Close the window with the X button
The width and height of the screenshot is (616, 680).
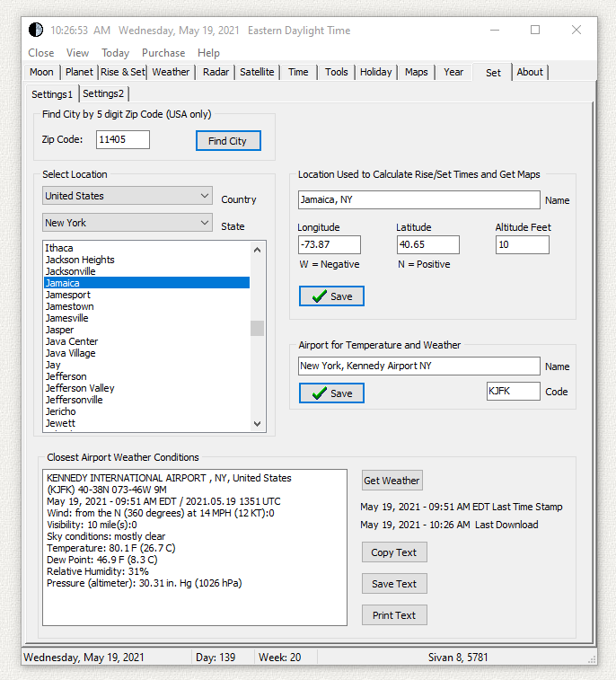pyautogui.click(x=576, y=30)
